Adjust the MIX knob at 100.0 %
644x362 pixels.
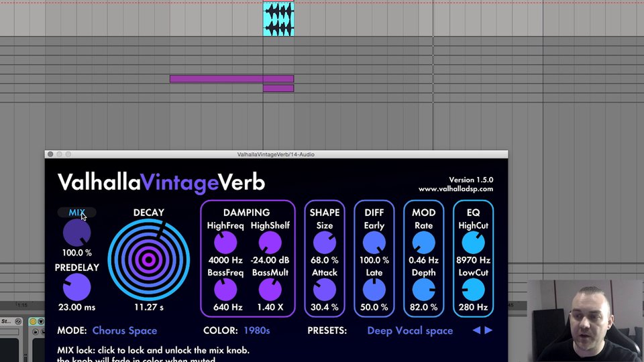(76, 233)
